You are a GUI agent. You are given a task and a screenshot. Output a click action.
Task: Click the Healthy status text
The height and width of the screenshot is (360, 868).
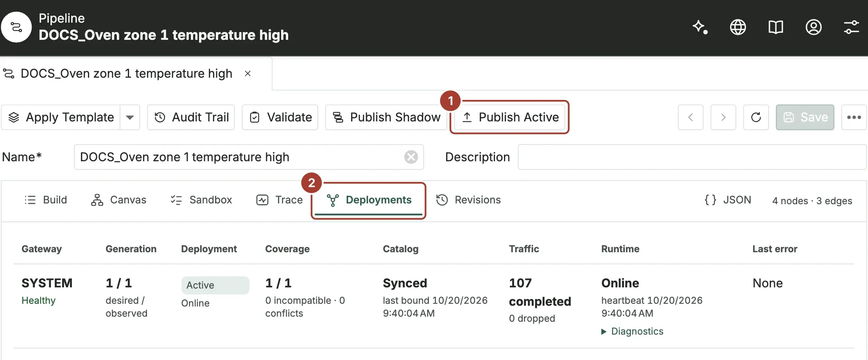pos(38,300)
